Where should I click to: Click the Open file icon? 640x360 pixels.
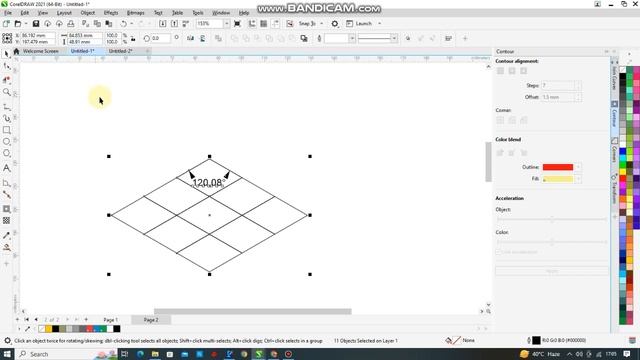click(x=18, y=24)
